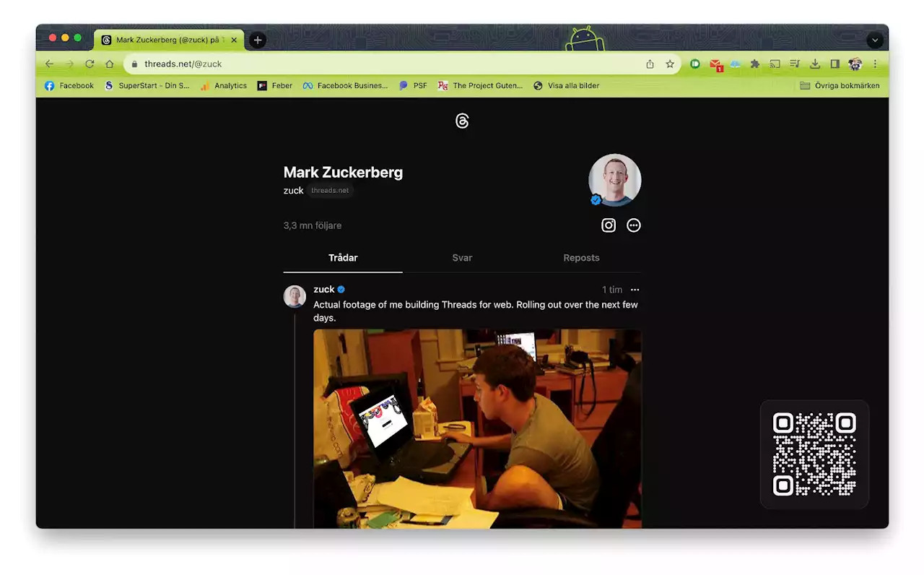Open the Chrome profile avatar

(855, 64)
